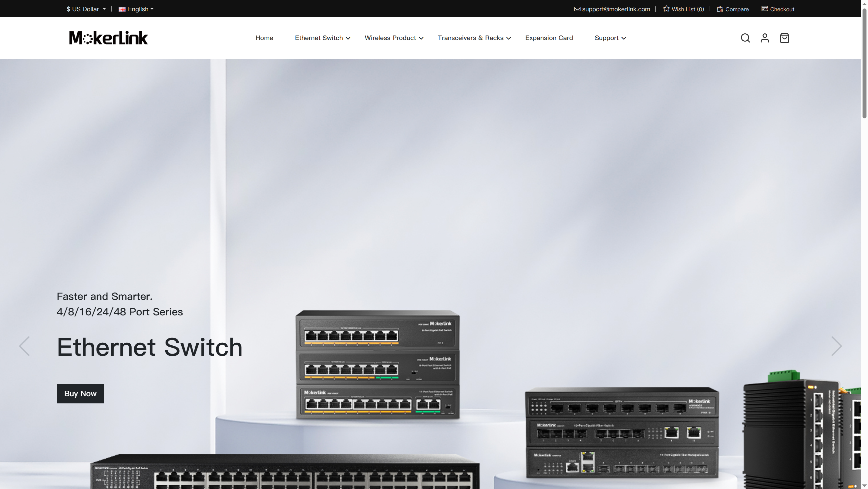Viewport: 868px width, 489px height.
Task: Expand the Wireless Product menu chevron
Action: tap(421, 39)
